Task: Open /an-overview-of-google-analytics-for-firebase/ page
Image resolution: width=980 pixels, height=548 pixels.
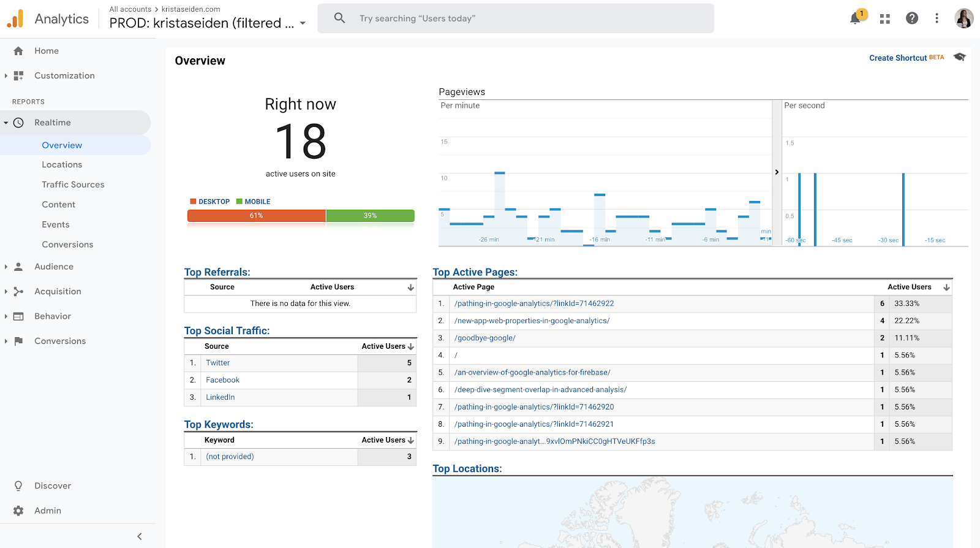Action: (x=532, y=373)
